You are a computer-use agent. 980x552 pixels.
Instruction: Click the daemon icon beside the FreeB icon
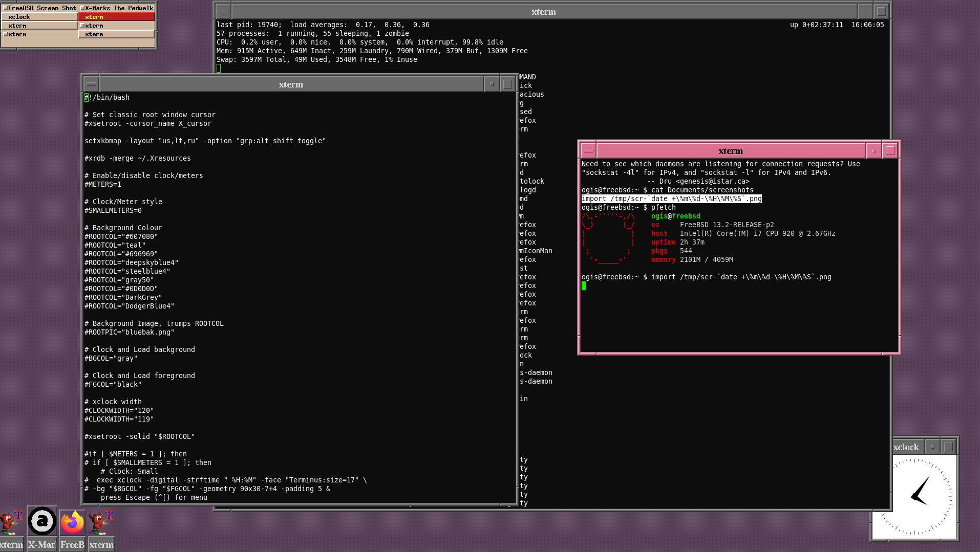coord(101,522)
